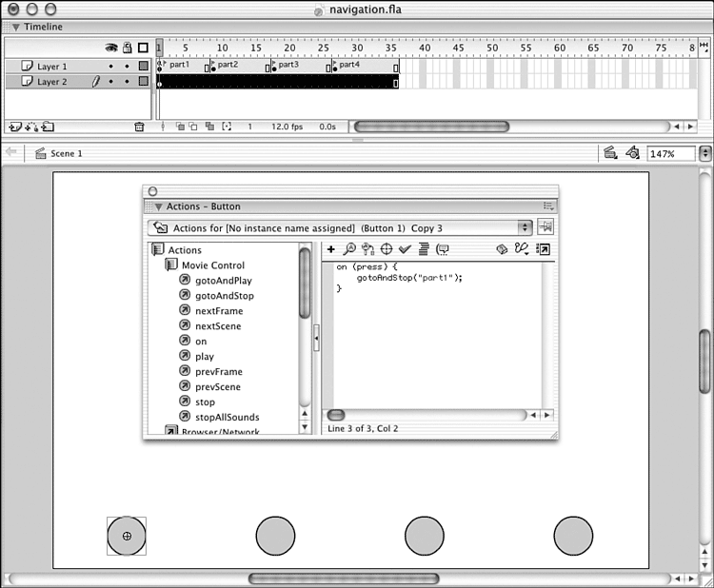Click the timeline horizontal scrollbar thumb
The image size is (714, 588).
click(431, 127)
